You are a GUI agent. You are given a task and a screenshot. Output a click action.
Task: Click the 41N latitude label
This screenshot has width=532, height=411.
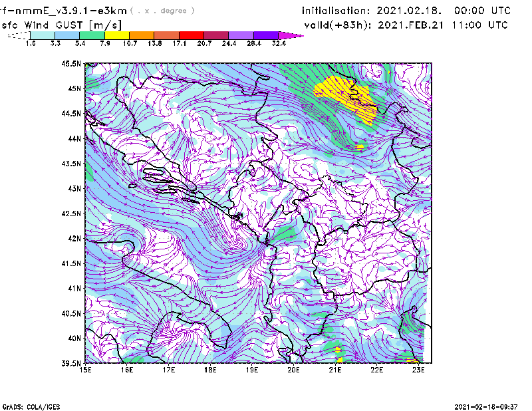click(74, 289)
